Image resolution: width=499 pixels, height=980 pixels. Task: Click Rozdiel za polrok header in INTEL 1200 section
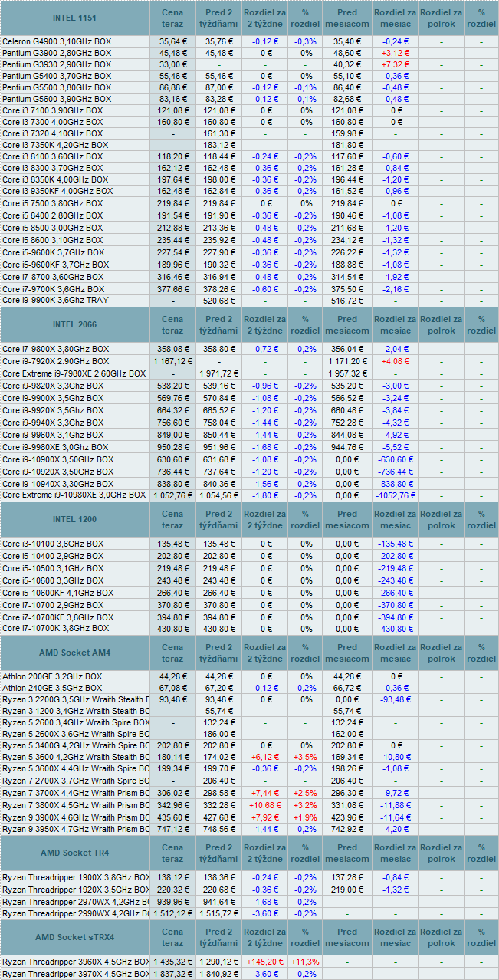(442, 520)
